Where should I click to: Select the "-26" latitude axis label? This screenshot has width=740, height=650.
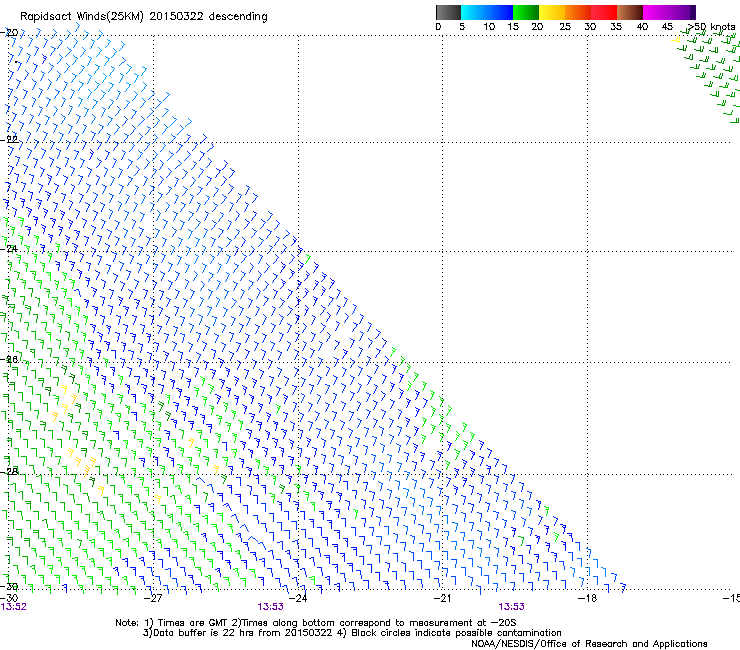[9, 360]
